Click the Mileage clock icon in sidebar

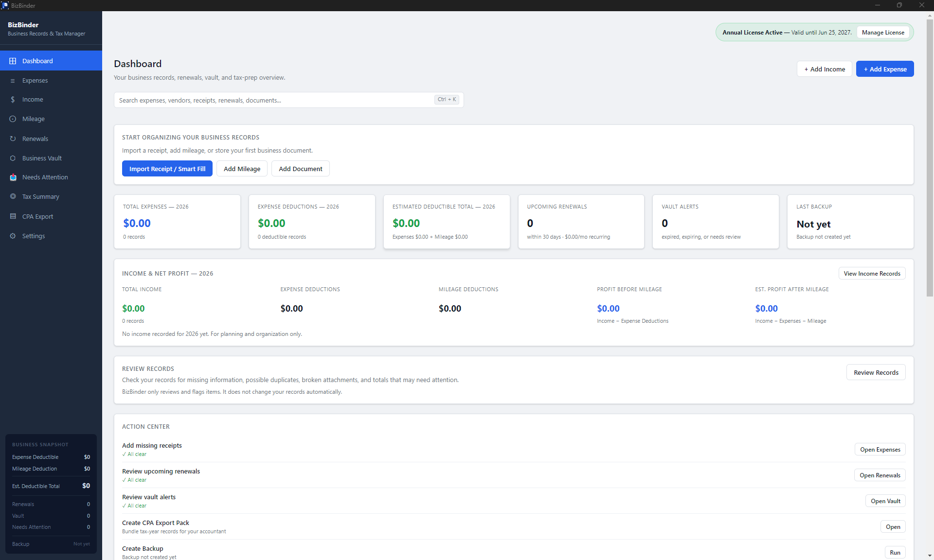tap(13, 119)
